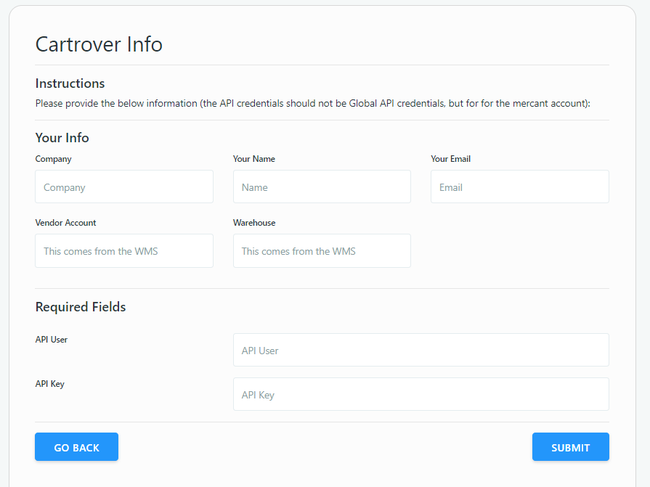Focus the Your Name input field
This screenshot has height=487, width=650.
click(322, 187)
